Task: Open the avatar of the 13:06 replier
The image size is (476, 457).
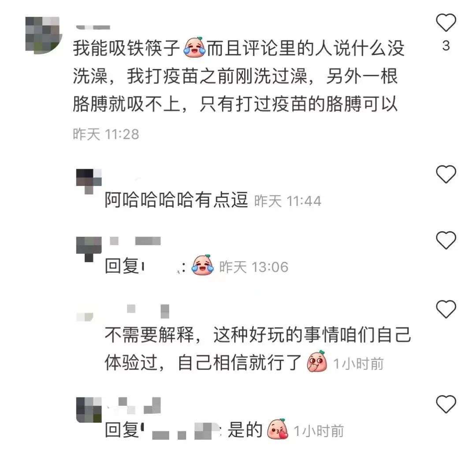Action: tap(89, 249)
